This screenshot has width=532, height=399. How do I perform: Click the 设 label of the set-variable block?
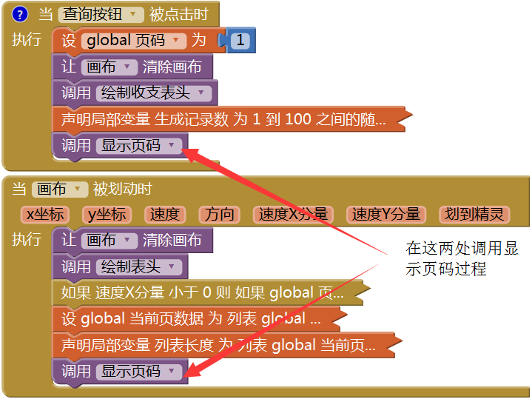[x=69, y=41]
